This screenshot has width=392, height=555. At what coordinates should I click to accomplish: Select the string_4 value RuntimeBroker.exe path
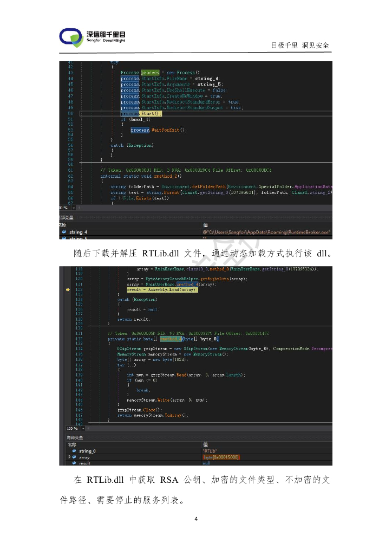coord(265,232)
